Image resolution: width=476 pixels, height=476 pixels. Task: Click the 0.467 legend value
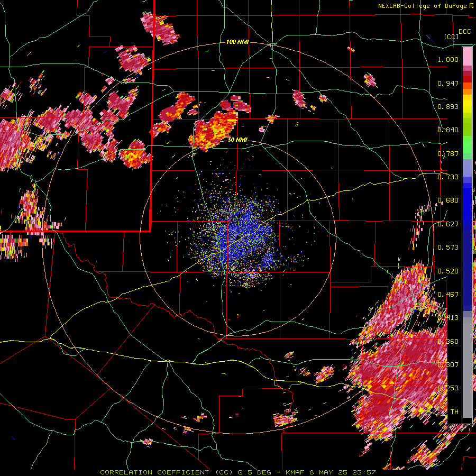pos(448,295)
